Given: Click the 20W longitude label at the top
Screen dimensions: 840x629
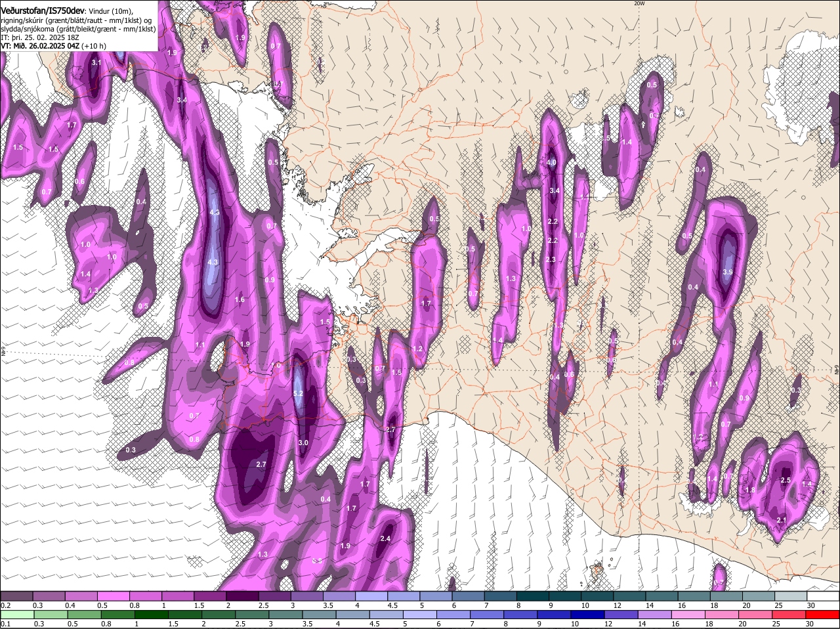Looking at the screenshot, I should (x=639, y=3).
